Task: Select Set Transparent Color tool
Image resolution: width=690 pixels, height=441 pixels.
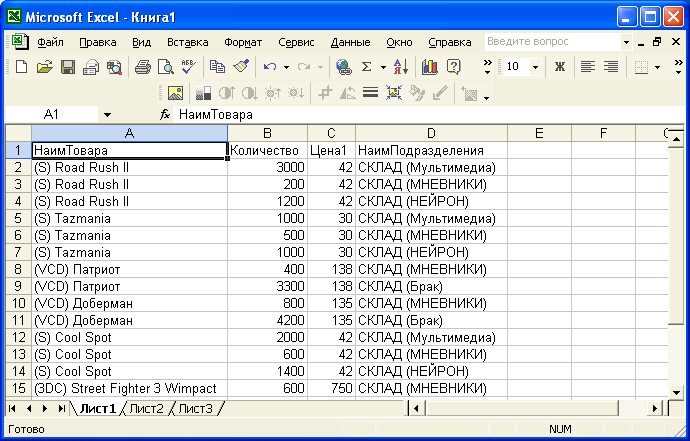Action: (x=440, y=93)
